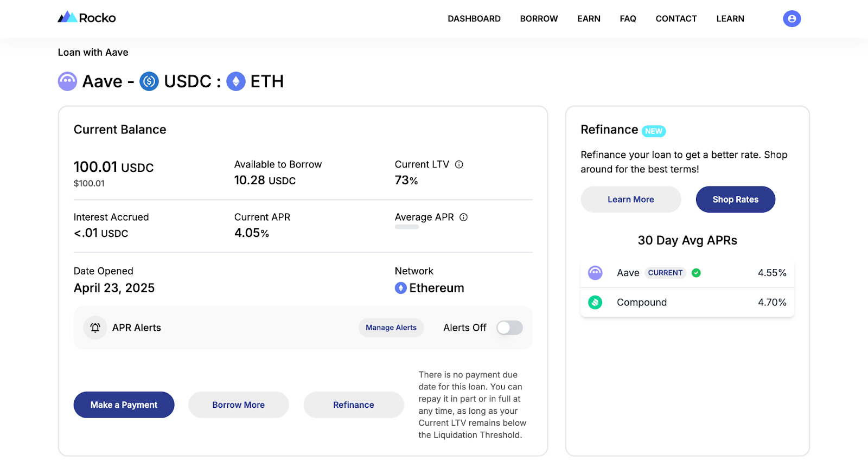Open the LEARN nav item
Image resolution: width=868 pixels, height=468 pixels.
[x=730, y=18]
